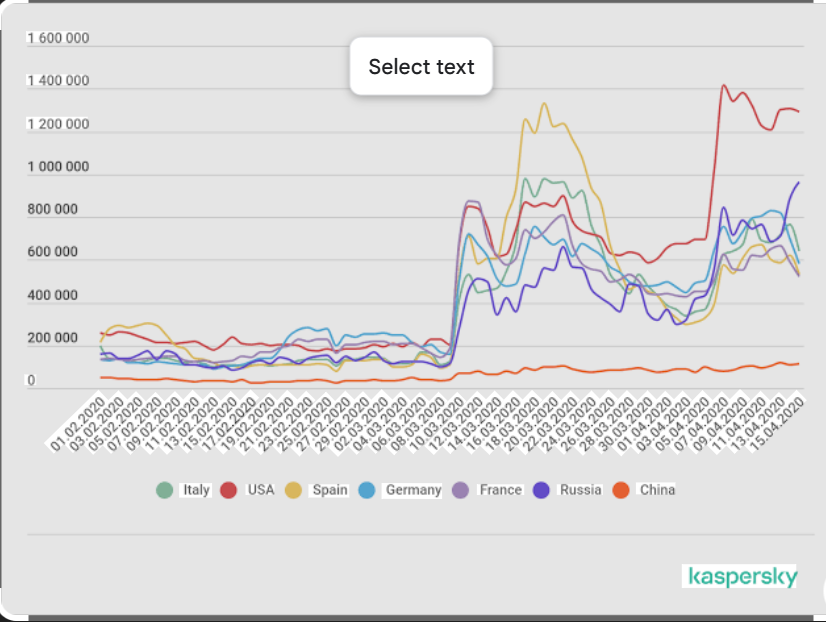
Task: Toggle the USA series label
Action: [260, 490]
